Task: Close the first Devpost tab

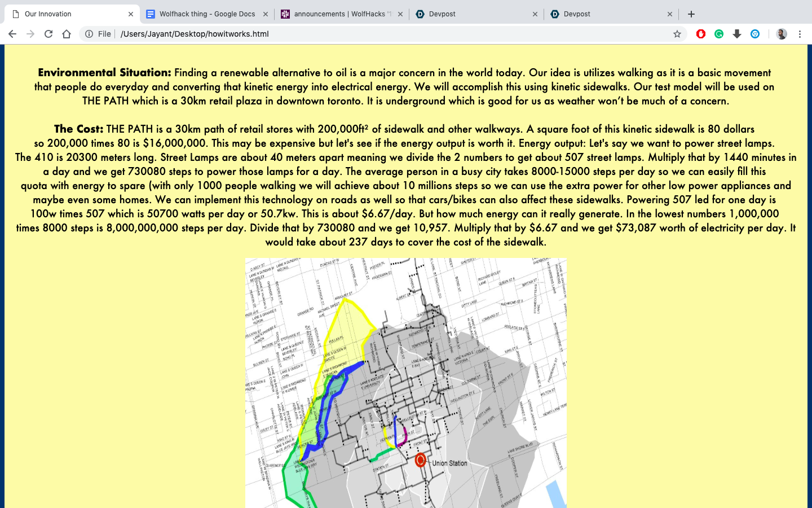Action: (x=535, y=14)
